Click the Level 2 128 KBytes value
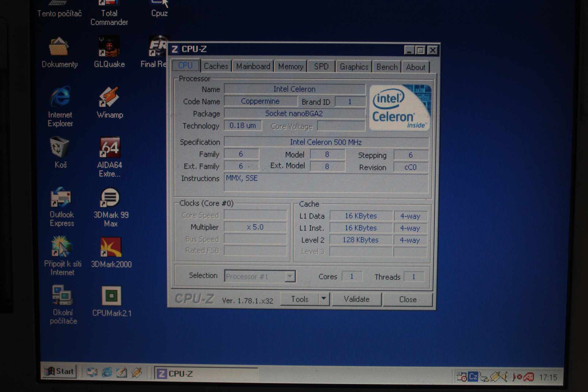This screenshot has height=392, width=588. pyautogui.click(x=361, y=240)
